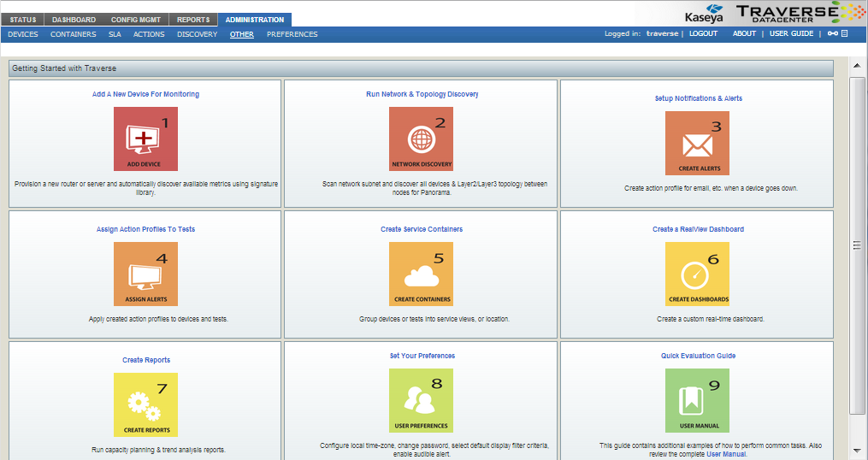Go to the Reports tab

pyautogui.click(x=192, y=20)
